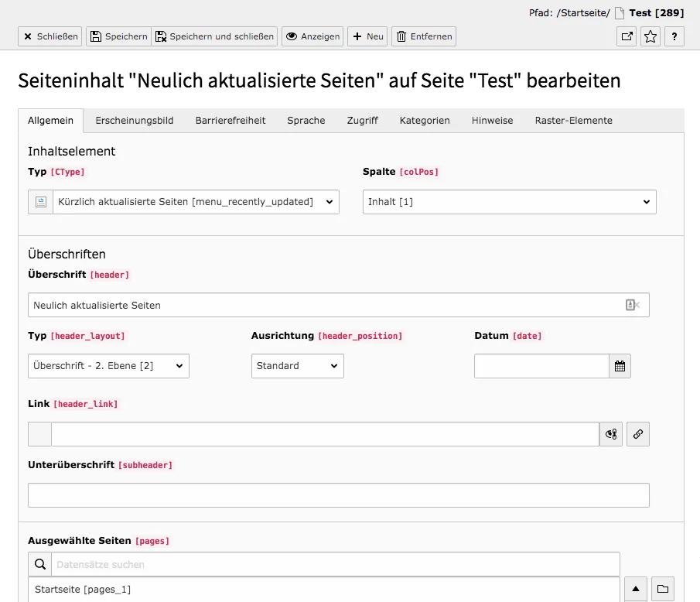Change the content type in the CType dropdown
The width and height of the screenshot is (700, 602).
pyautogui.click(x=193, y=201)
